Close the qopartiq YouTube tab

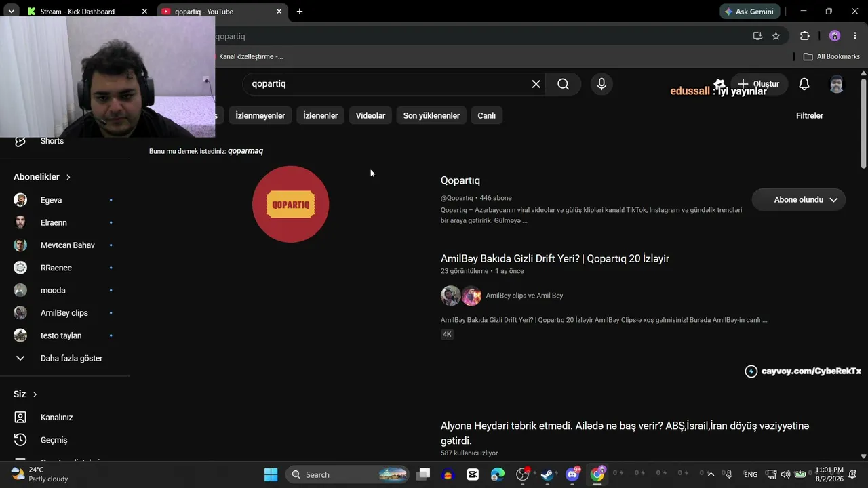(279, 12)
